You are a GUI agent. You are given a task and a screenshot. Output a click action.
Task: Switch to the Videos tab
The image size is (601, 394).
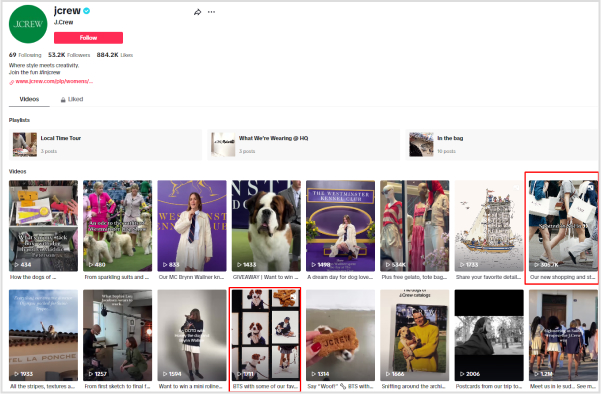pyautogui.click(x=29, y=99)
